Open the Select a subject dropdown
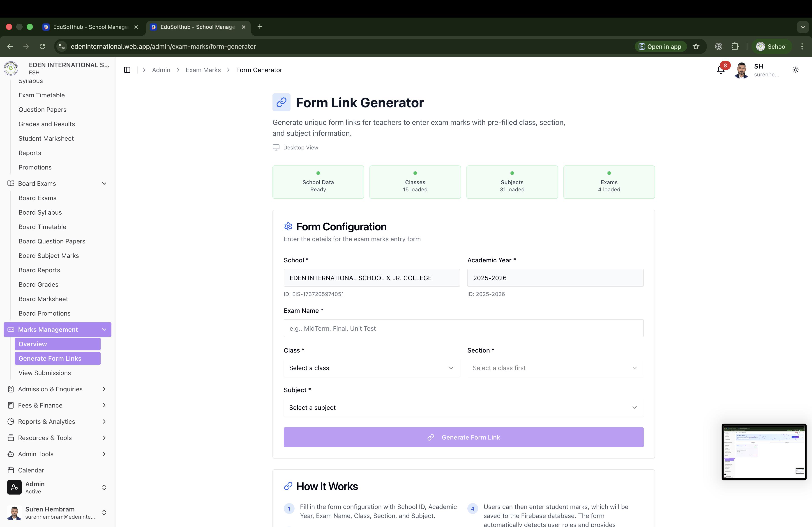 (463, 407)
